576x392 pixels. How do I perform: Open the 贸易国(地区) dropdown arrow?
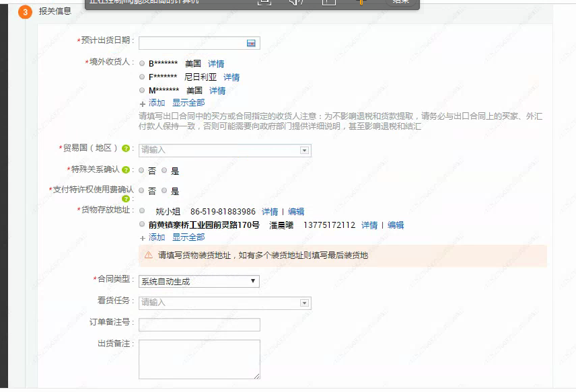tap(305, 150)
